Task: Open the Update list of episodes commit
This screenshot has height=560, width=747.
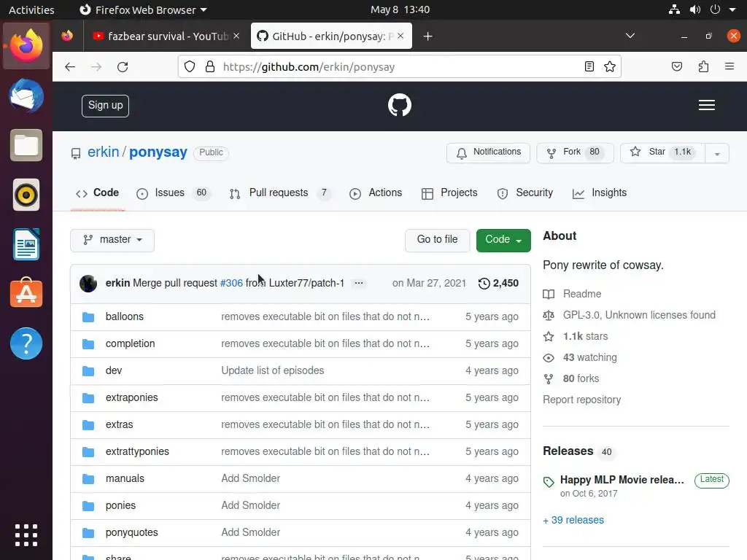Action: [273, 371]
